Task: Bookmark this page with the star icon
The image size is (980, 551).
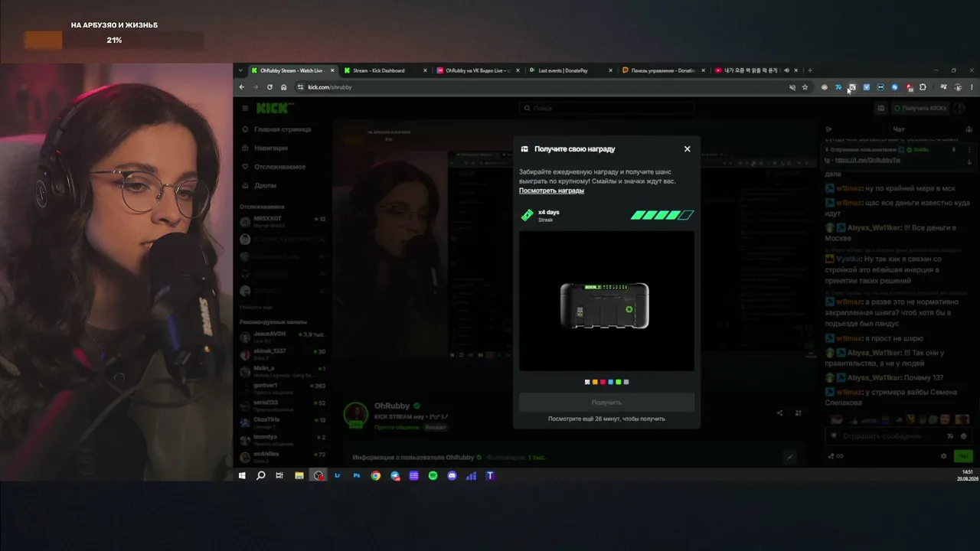Action: (x=805, y=87)
